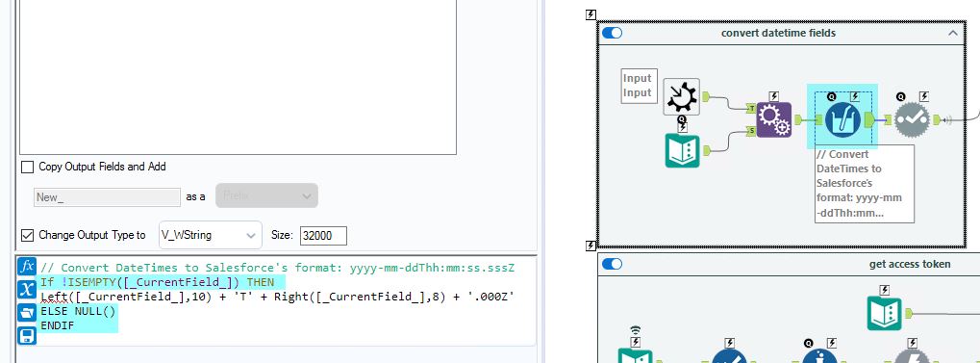This screenshot has height=363, width=980.
Task: Open the X columns and constants icon
Action: tap(26, 289)
